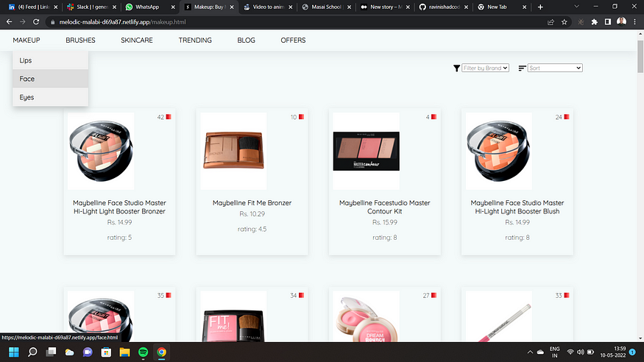Click the Fit Me Bronzer product image

click(234, 151)
